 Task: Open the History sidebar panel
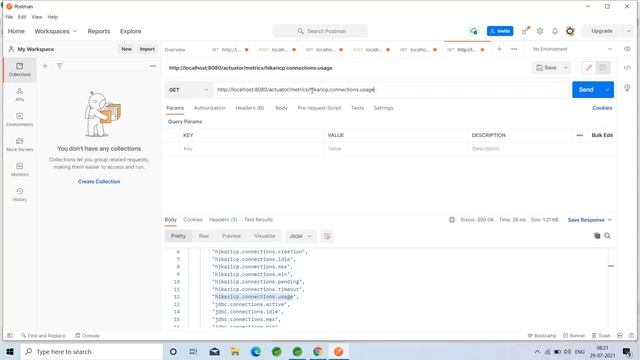tap(20, 194)
